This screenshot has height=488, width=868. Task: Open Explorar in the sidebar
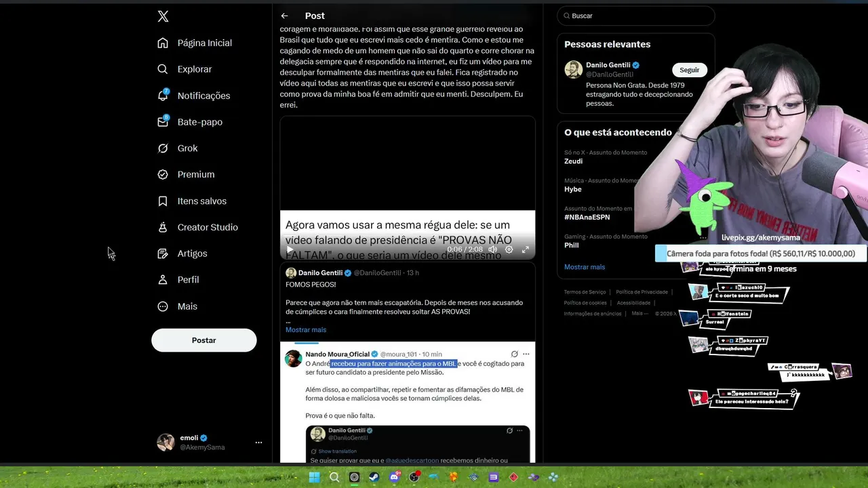pyautogui.click(x=184, y=69)
